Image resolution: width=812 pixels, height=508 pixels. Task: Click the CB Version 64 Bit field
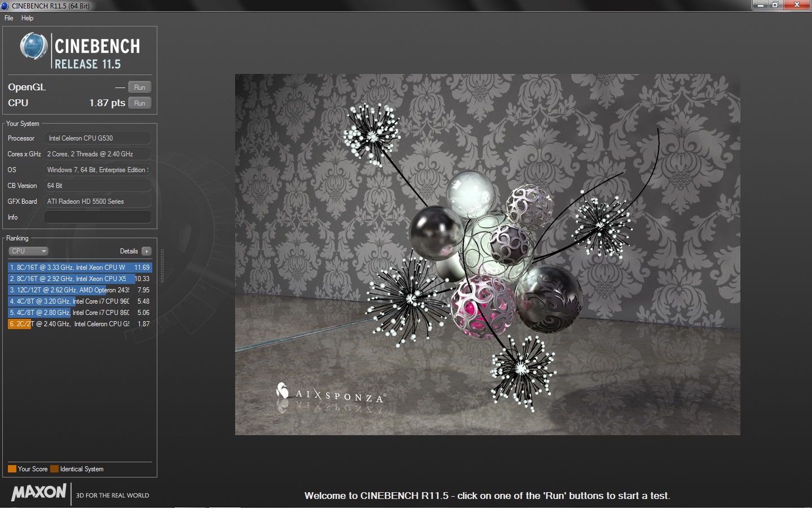(x=98, y=186)
